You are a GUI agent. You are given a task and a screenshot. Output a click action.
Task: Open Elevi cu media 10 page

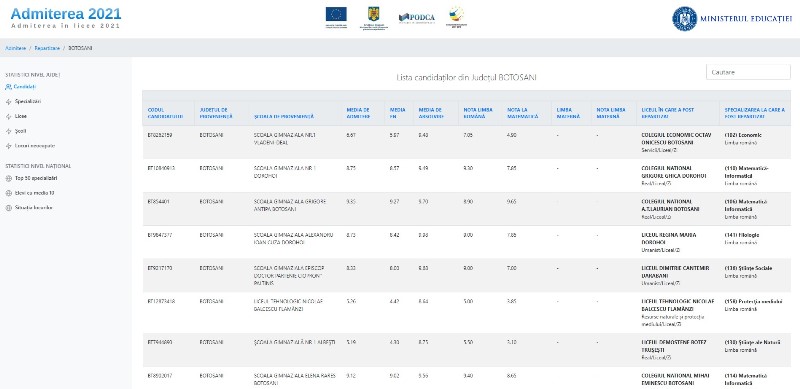[34, 193]
